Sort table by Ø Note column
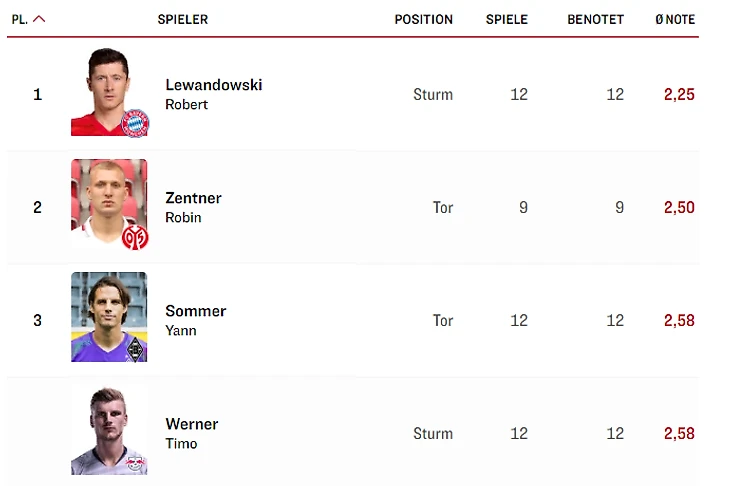The image size is (730, 486). click(674, 19)
